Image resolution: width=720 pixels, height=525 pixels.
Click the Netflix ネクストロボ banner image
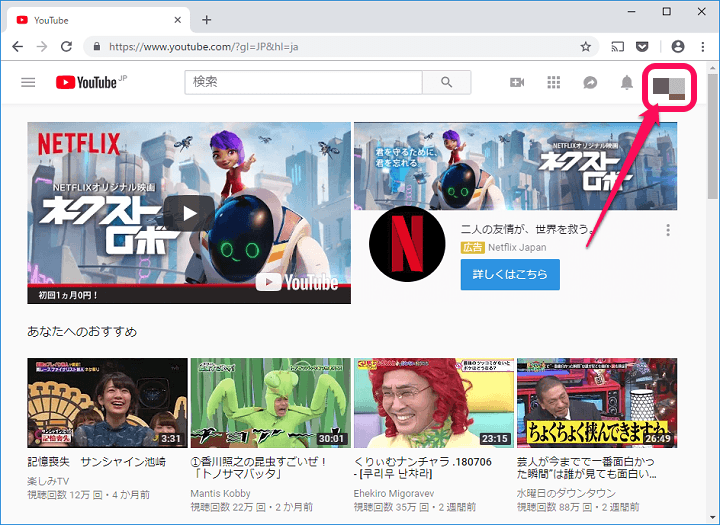click(515, 166)
